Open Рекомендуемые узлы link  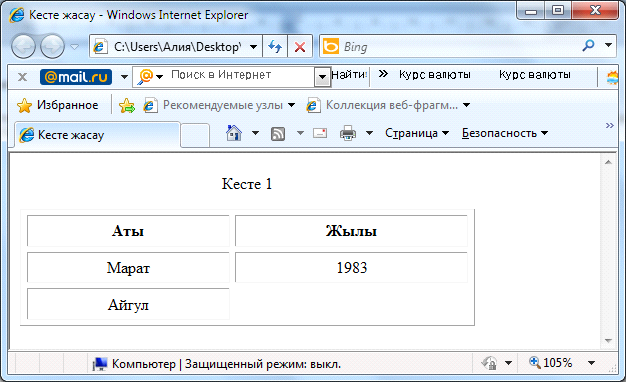[x=219, y=105]
